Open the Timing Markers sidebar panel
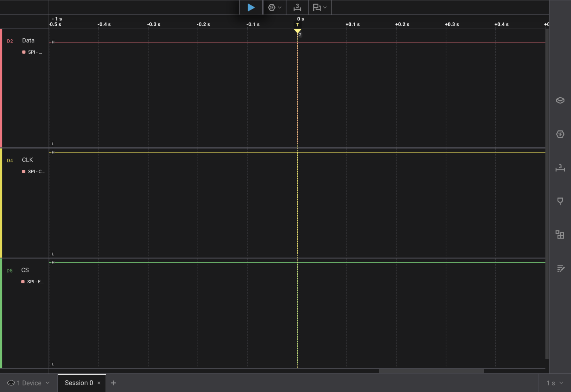The width and height of the screenshot is (571, 392). coord(560,201)
